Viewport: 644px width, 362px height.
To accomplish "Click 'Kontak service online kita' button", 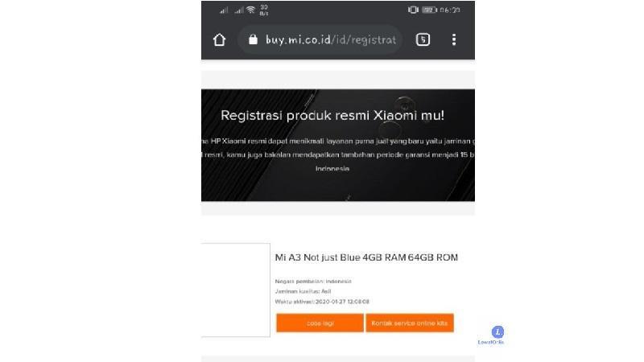I will pos(410,323).
